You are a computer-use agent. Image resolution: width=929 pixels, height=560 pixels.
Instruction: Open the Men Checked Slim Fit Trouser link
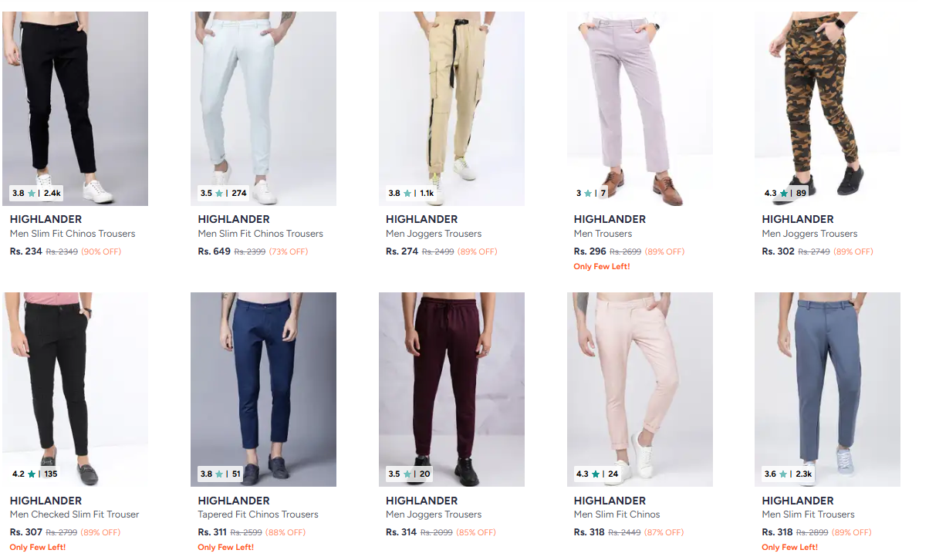coord(75,514)
